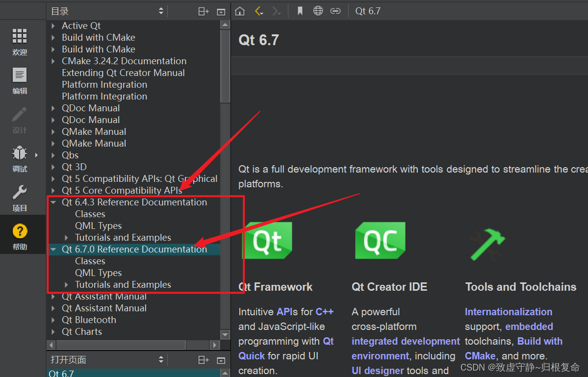Open online documentation globe icon
Screen dimensions: 588x377
318,11
